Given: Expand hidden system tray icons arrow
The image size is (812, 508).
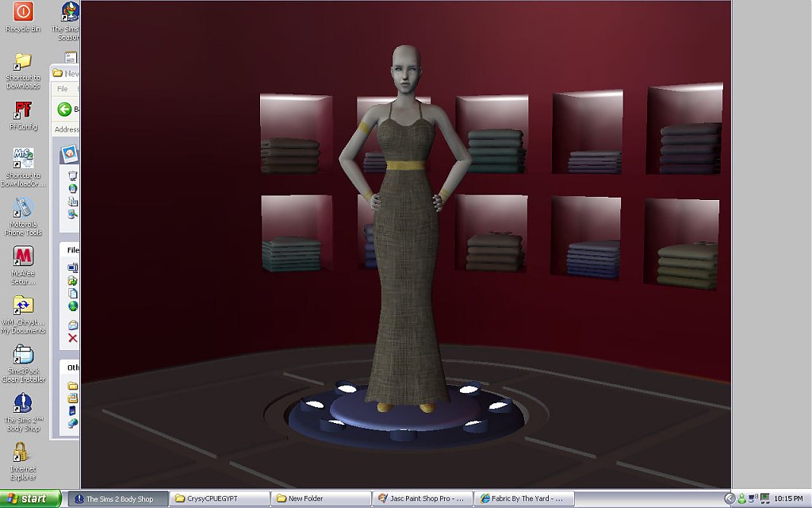Looking at the screenshot, I should click(x=730, y=498).
